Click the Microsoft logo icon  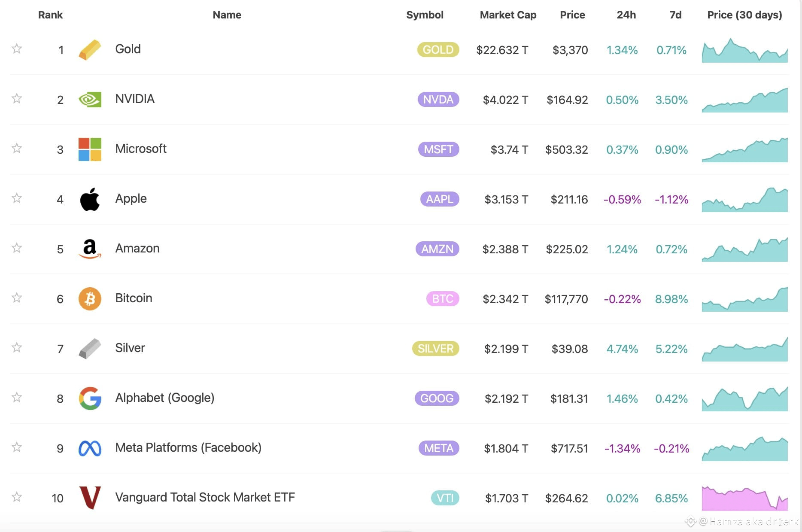coord(90,149)
